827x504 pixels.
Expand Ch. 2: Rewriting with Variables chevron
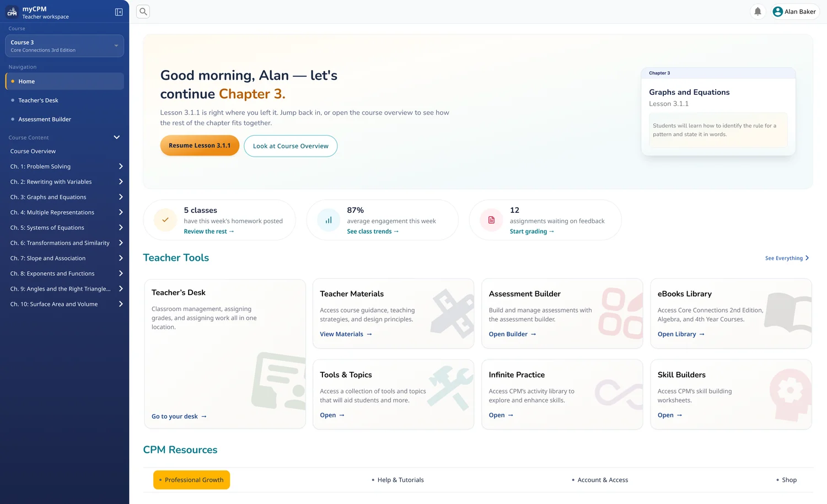121,182
